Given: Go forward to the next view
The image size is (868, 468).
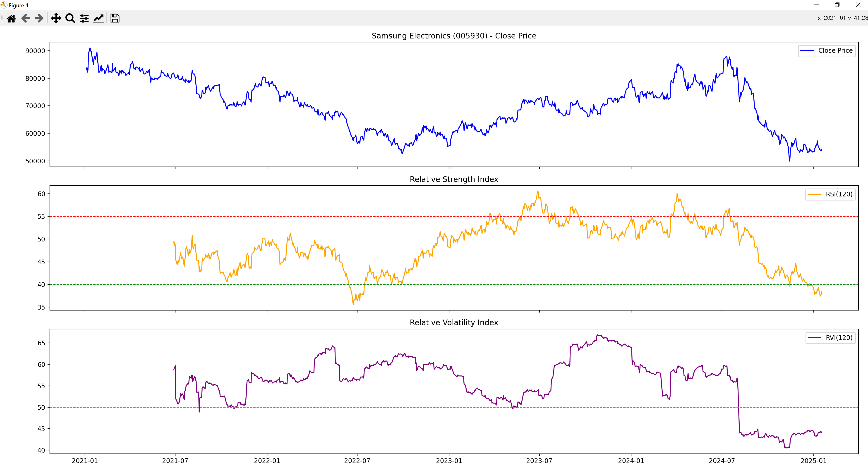Looking at the screenshot, I should (39, 18).
